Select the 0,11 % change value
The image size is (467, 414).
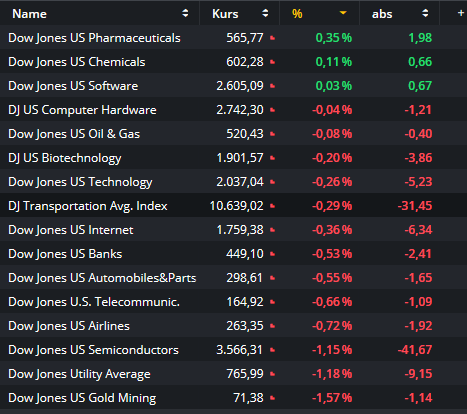point(334,62)
